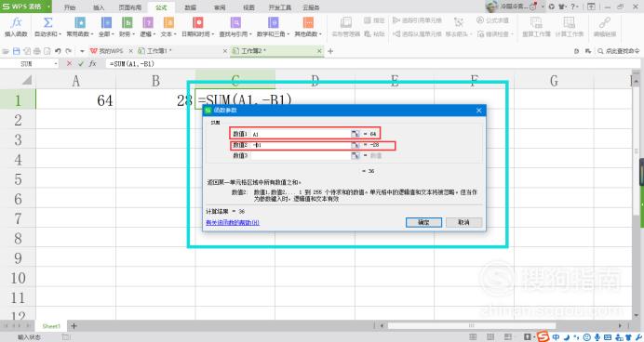Click the 取消 Cancel button in dialog
This screenshot has height=342, width=644.
click(463, 222)
